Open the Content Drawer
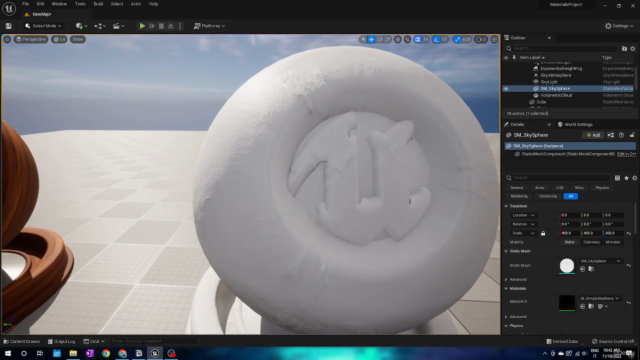640x360 pixels. (x=21, y=341)
